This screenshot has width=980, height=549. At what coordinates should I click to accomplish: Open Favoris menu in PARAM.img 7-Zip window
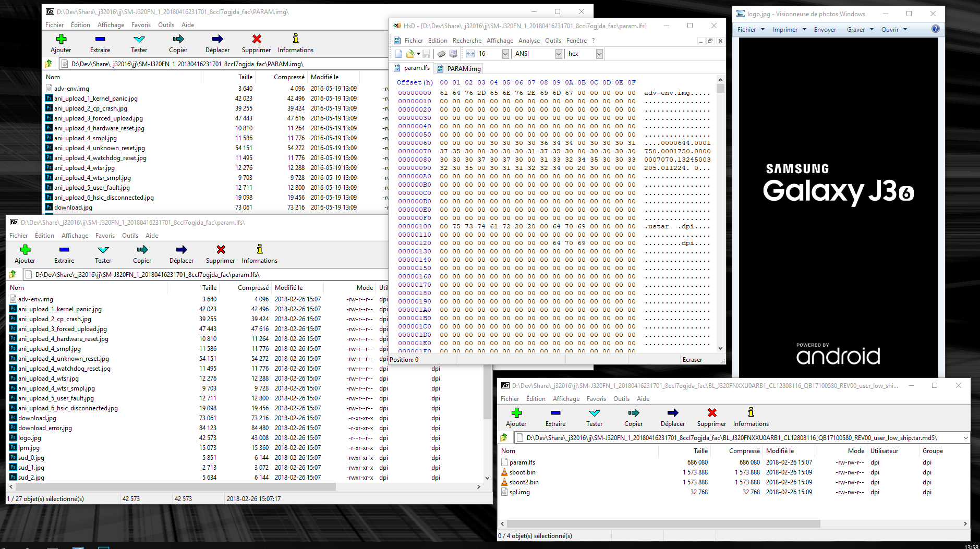pos(141,25)
